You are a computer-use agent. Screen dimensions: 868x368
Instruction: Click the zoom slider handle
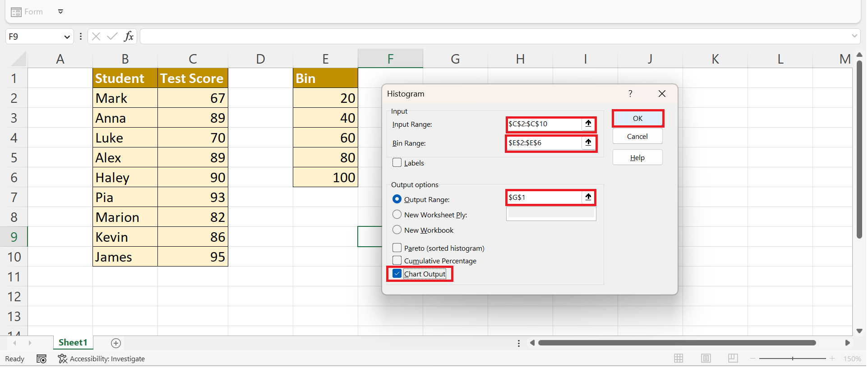(792, 359)
